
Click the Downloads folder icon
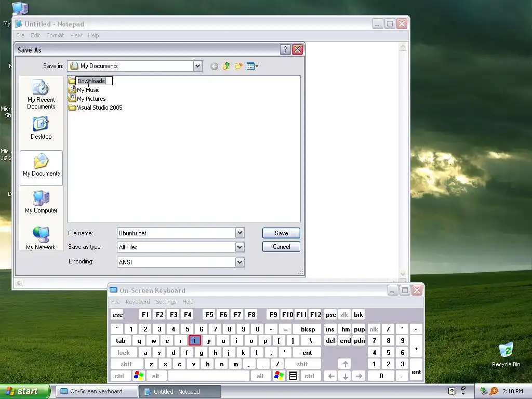pos(72,81)
